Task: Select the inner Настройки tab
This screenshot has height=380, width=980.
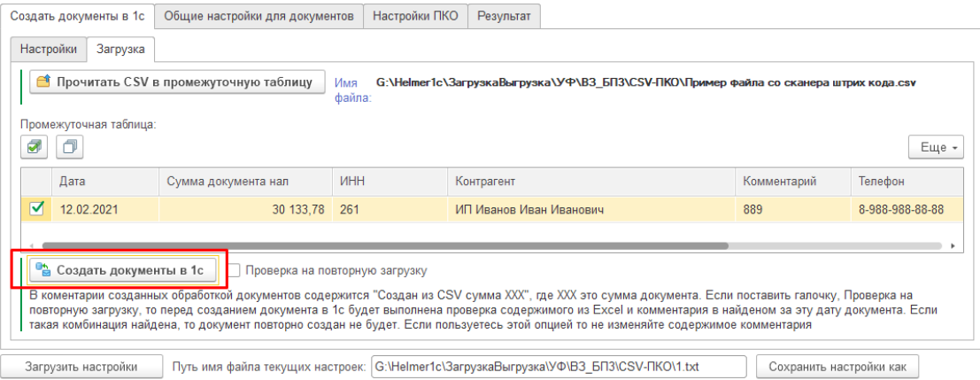Action: pyautogui.click(x=49, y=50)
